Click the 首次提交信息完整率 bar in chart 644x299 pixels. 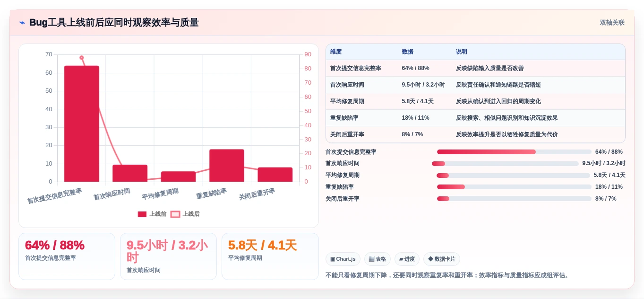(82, 123)
